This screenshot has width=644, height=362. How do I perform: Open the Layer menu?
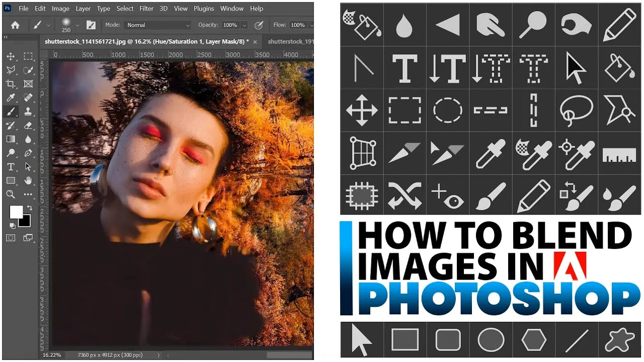click(x=83, y=9)
